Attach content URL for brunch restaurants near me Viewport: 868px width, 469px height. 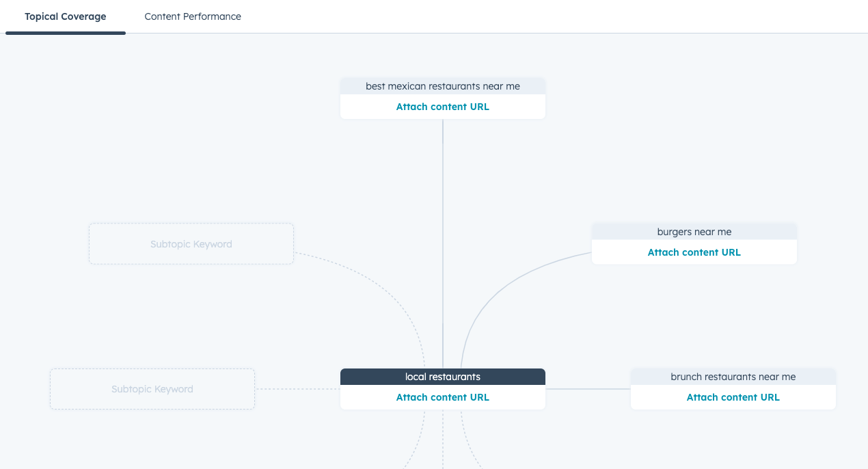tap(733, 397)
